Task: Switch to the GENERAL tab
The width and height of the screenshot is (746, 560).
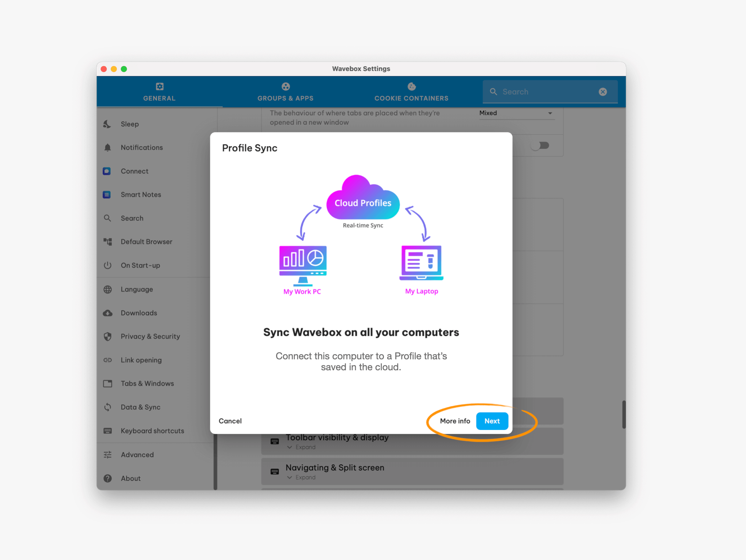Action: (x=159, y=92)
